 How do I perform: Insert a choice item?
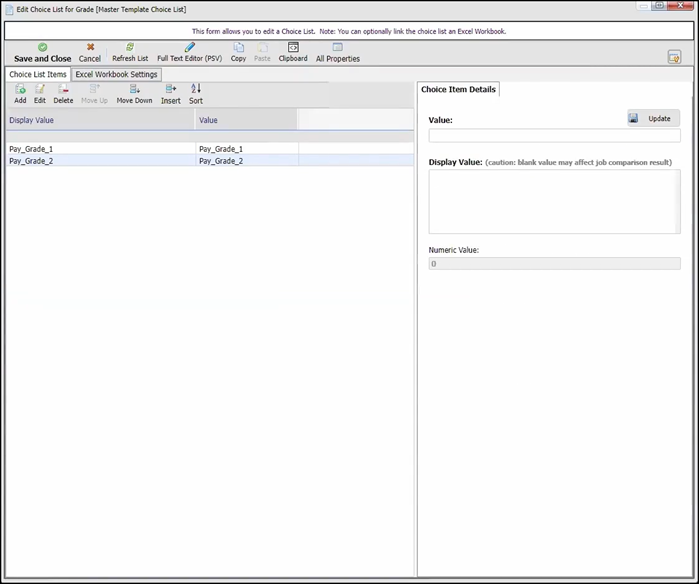pos(171,89)
